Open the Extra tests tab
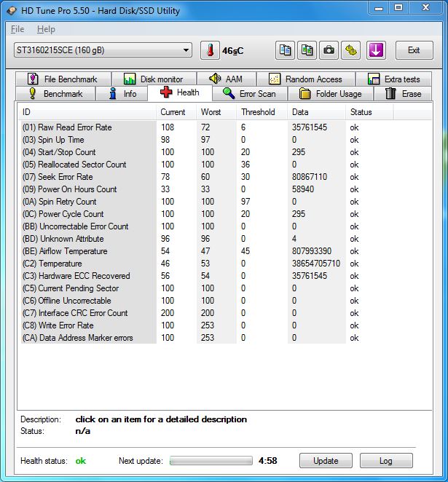The width and height of the screenshot is (448, 482). click(x=393, y=79)
